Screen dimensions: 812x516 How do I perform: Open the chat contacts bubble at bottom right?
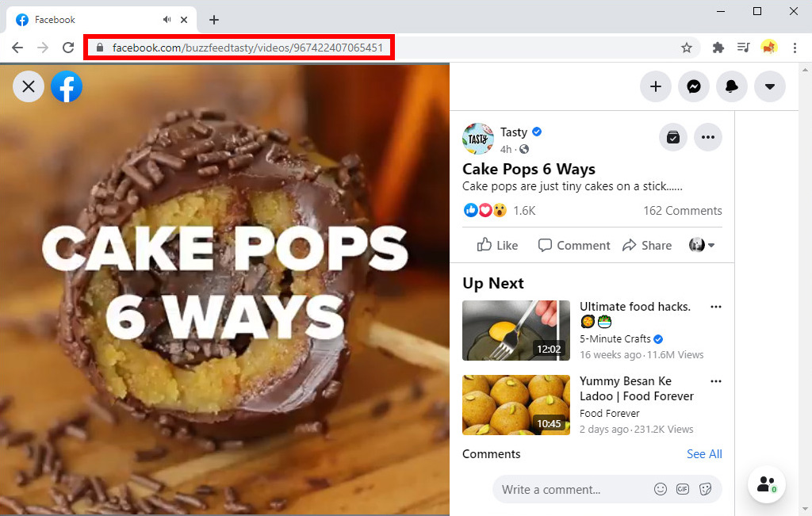click(766, 484)
